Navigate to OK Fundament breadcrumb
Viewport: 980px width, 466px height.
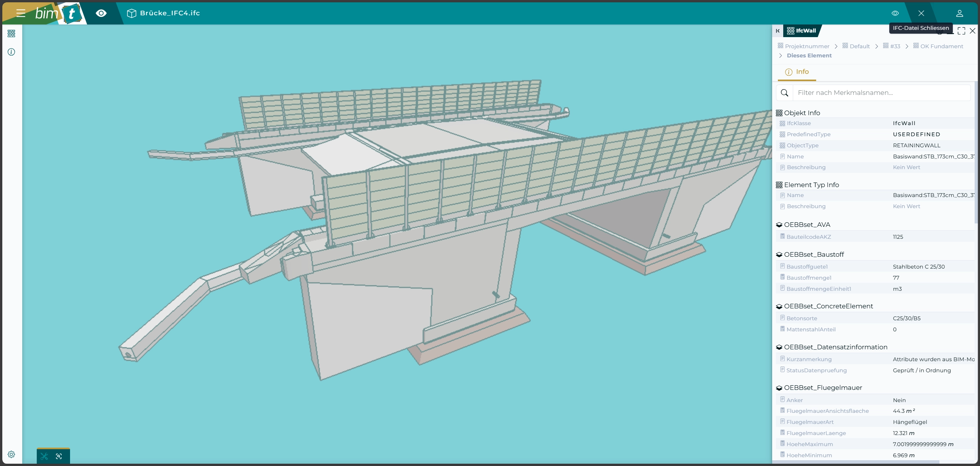941,46
